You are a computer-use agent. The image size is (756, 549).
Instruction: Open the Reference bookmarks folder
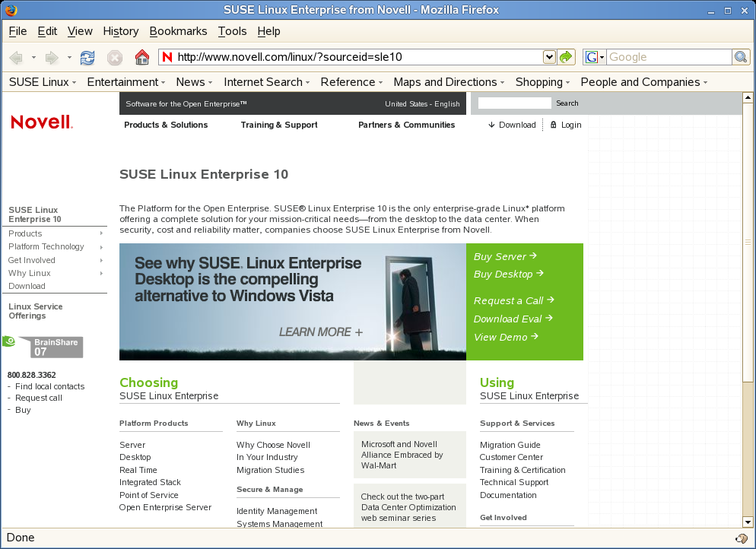point(351,82)
